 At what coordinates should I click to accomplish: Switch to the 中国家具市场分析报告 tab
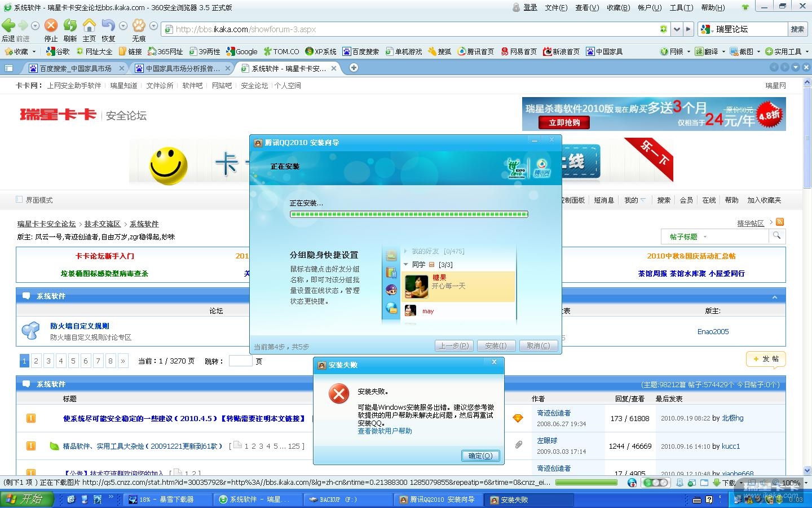coord(183,68)
